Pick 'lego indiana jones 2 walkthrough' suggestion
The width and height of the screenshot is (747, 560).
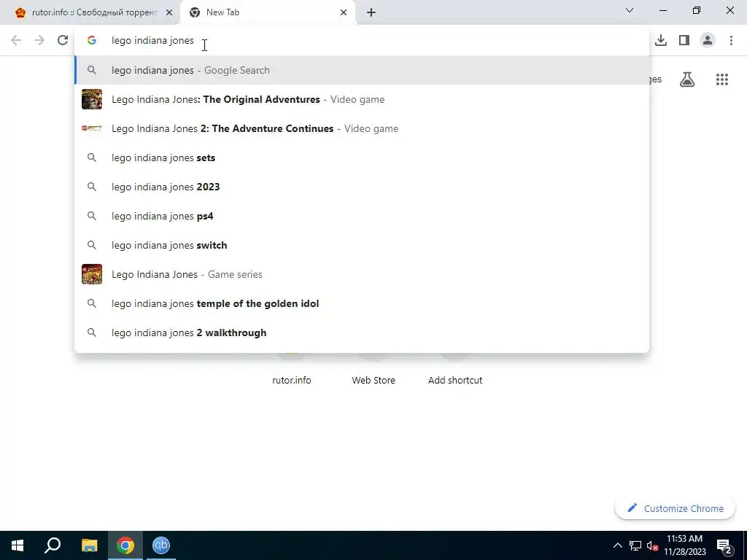(362, 332)
